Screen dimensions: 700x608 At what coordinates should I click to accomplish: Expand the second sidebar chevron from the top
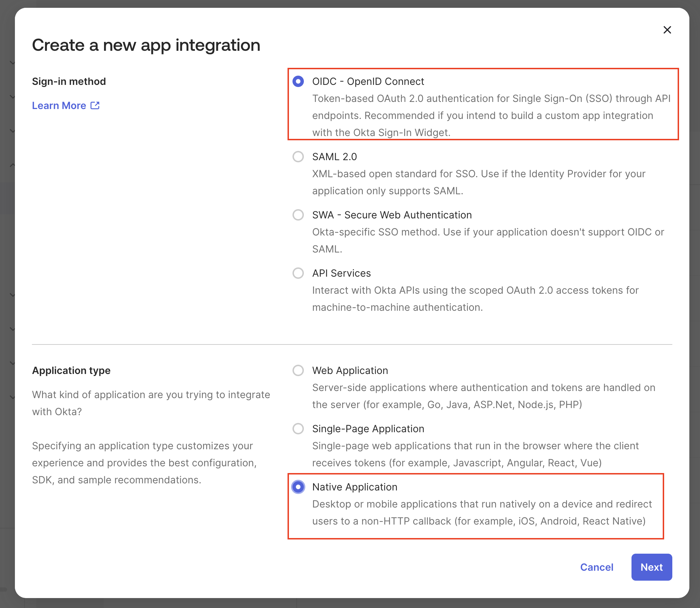[13, 96]
